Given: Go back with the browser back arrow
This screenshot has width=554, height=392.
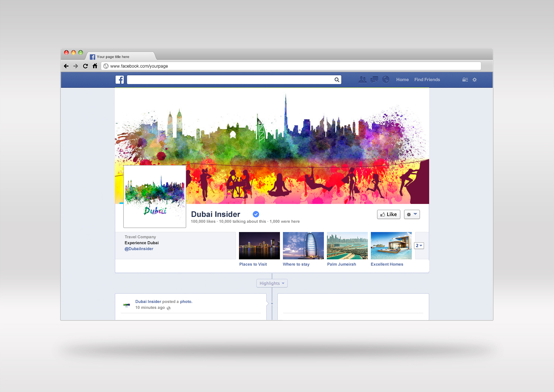Looking at the screenshot, I should pyautogui.click(x=66, y=66).
